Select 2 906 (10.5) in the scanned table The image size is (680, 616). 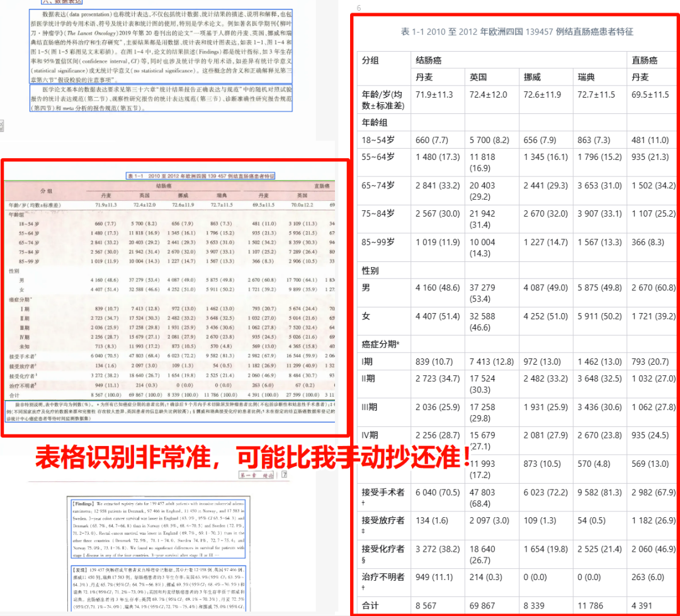point(302,261)
